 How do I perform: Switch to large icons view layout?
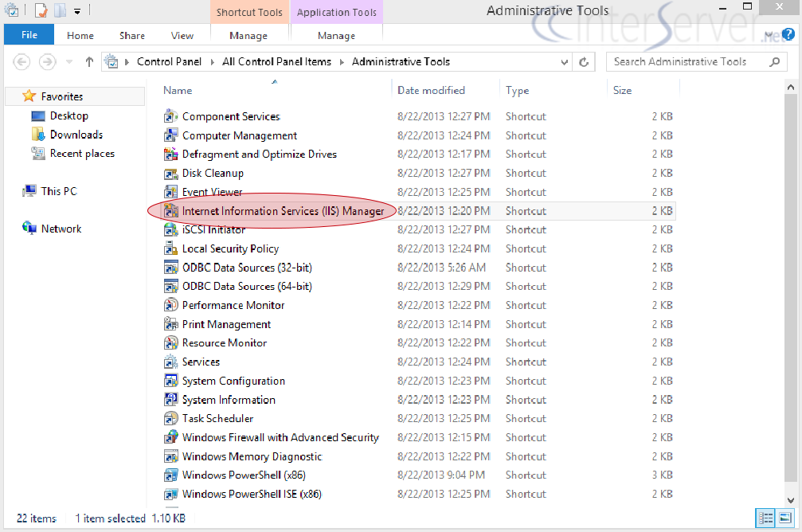785,518
